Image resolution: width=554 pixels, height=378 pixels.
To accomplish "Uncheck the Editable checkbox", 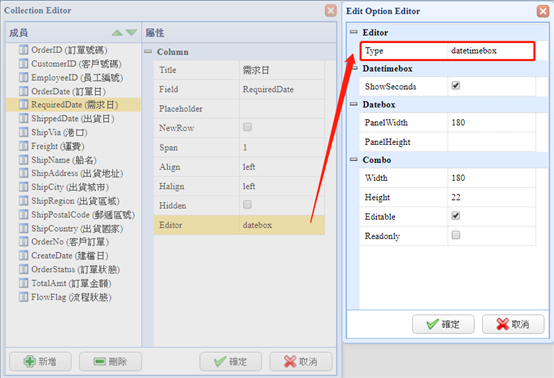I will point(456,215).
